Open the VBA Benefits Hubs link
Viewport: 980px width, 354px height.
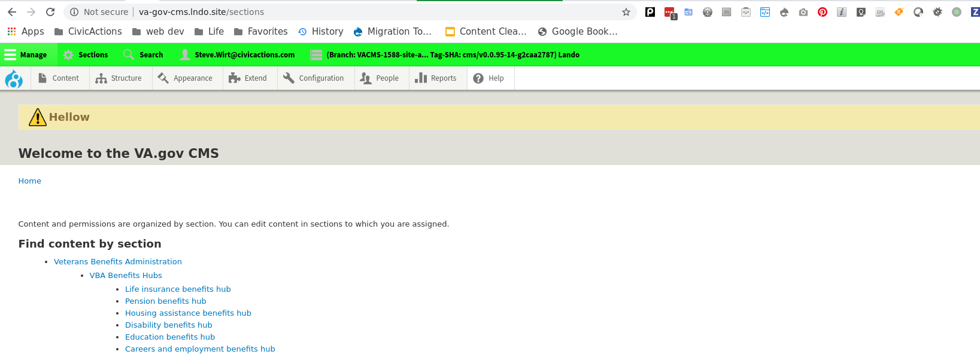pyautogui.click(x=126, y=276)
